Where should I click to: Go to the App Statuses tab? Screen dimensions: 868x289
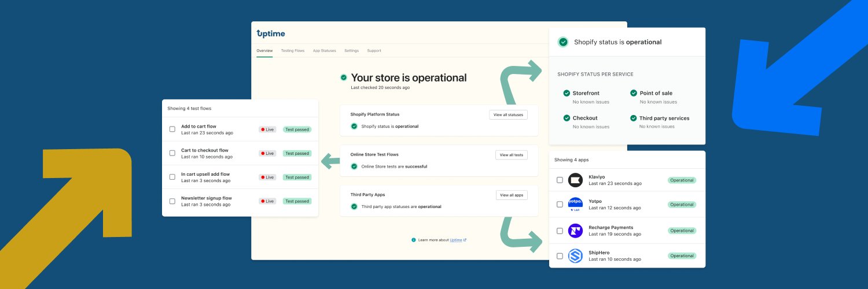[325, 51]
